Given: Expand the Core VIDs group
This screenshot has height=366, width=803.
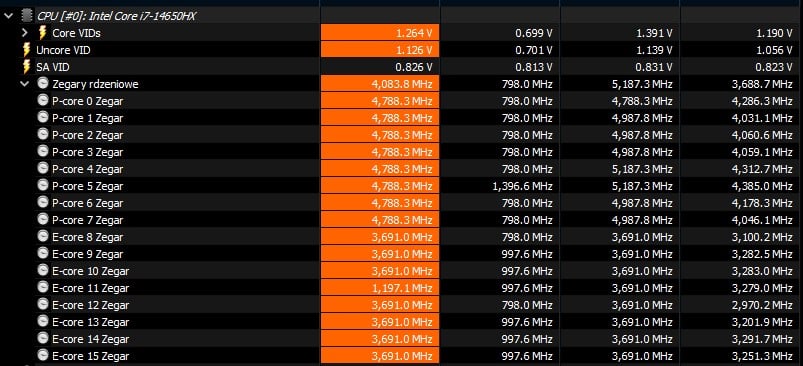Looking at the screenshot, I should 25,33.
